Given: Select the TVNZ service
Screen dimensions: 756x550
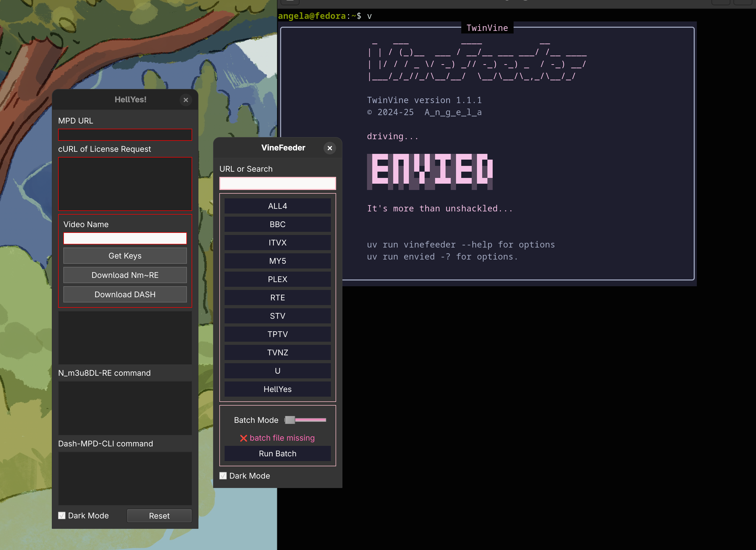Looking at the screenshot, I should coord(277,353).
